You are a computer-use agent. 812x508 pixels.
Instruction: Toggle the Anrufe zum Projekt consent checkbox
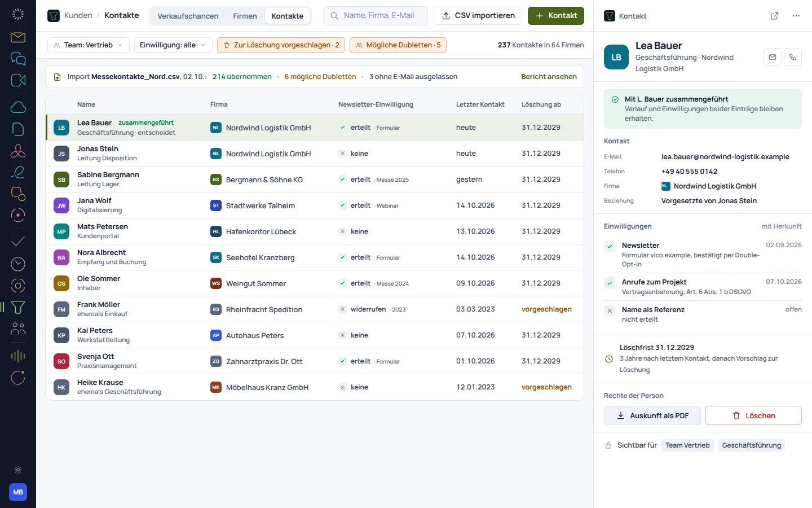[610, 283]
